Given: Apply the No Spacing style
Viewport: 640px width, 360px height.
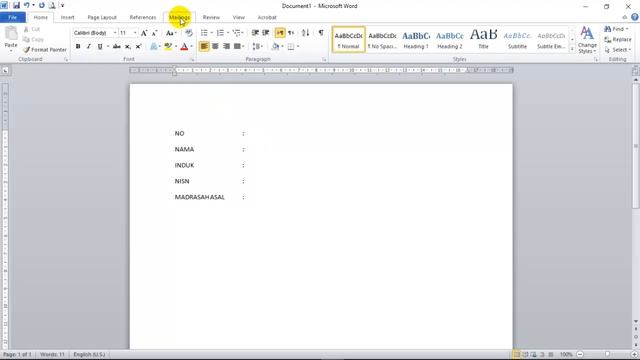Looking at the screenshot, I should tap(382, 40).
